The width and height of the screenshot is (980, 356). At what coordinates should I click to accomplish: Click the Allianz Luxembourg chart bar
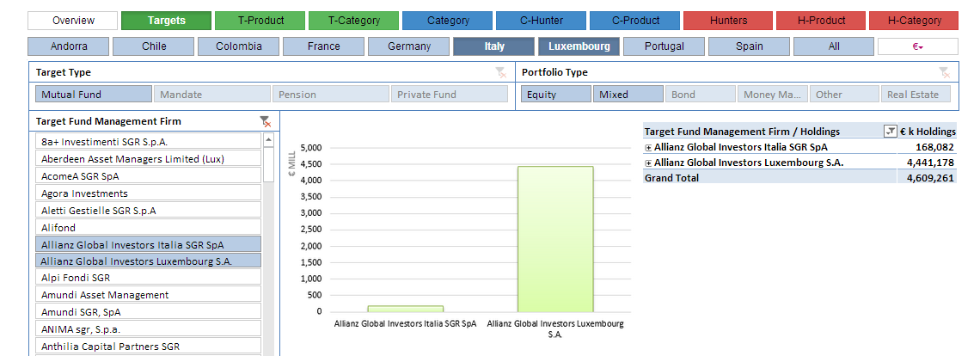555,239
